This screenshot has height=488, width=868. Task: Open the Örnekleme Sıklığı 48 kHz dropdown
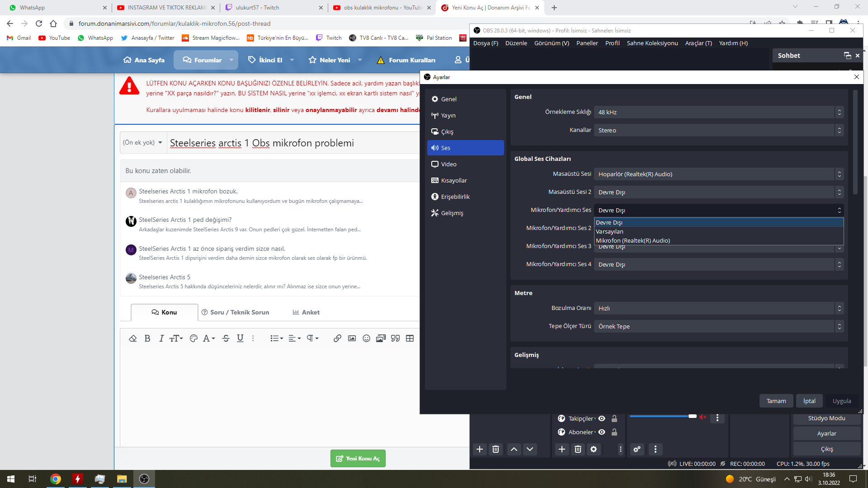point(718,112)
